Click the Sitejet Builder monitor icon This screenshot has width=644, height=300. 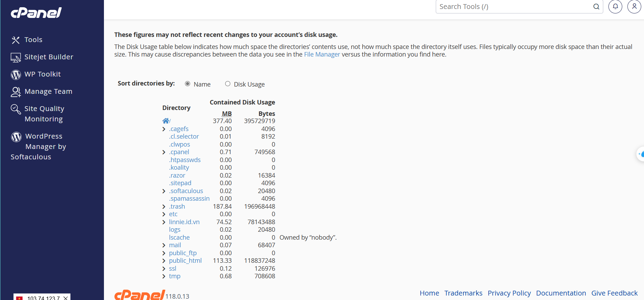(x=16, y=57)
